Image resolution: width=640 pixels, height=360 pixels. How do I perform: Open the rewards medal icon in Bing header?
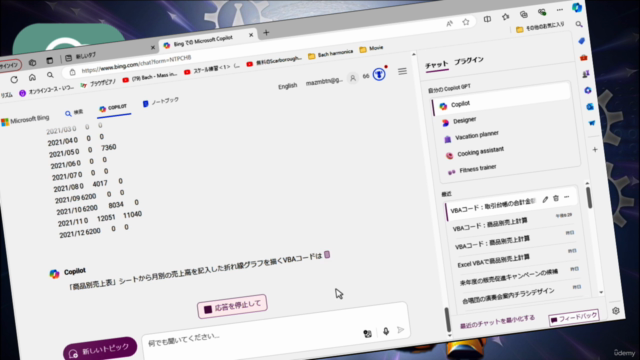379,74
